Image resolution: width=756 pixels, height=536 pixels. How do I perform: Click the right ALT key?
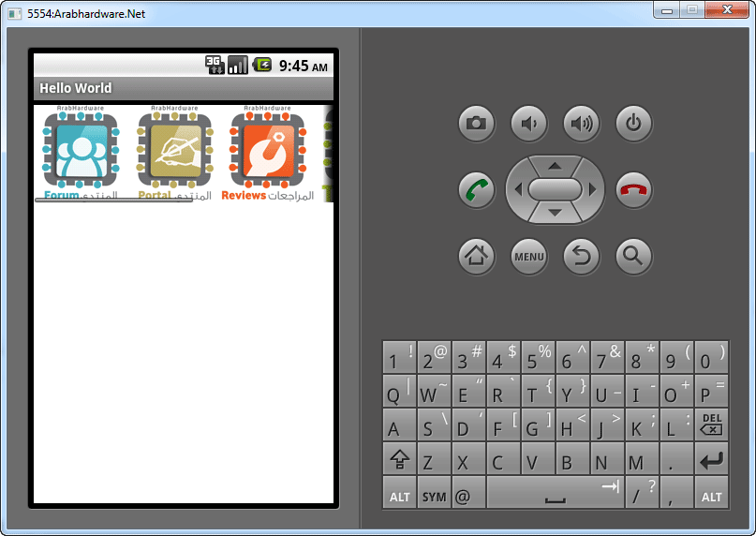tap(712, 493)
